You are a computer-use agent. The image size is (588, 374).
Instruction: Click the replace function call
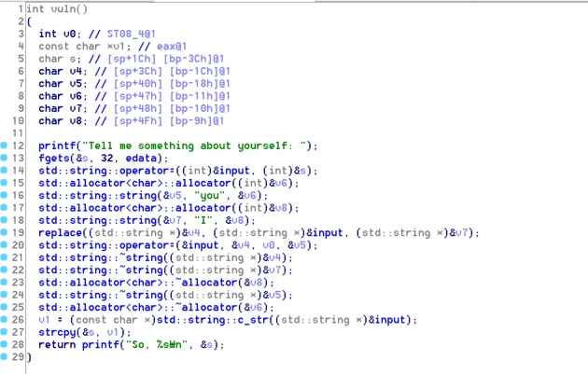60,233
